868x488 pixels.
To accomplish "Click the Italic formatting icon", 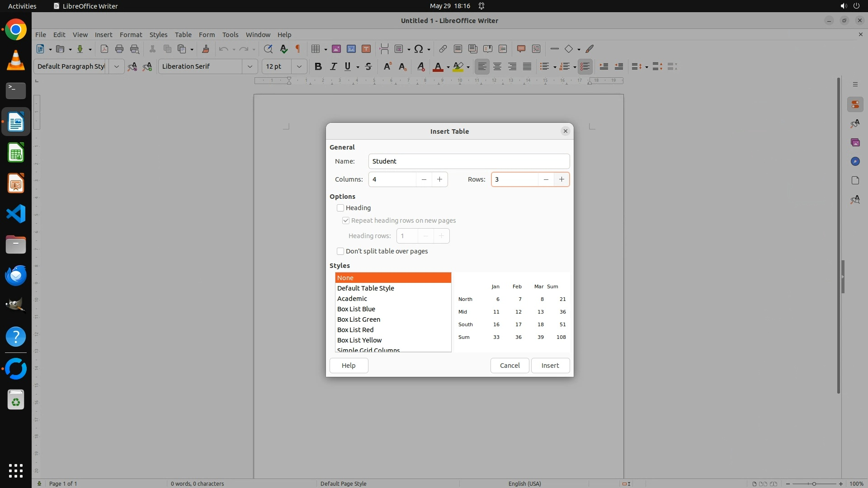I will [333, 66].
